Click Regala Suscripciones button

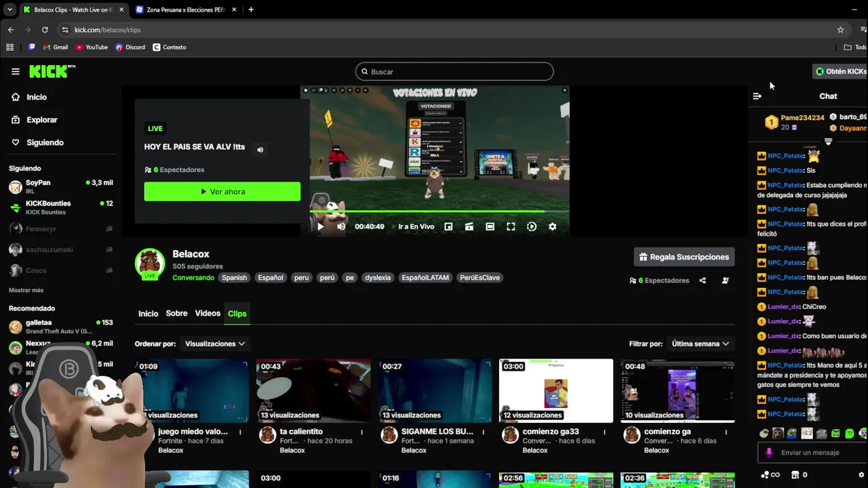684,257
